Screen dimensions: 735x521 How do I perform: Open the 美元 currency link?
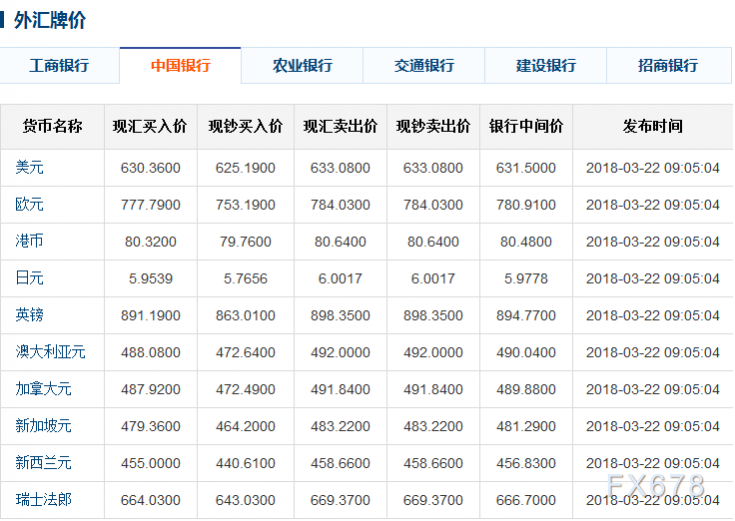(x=29, y=167)
